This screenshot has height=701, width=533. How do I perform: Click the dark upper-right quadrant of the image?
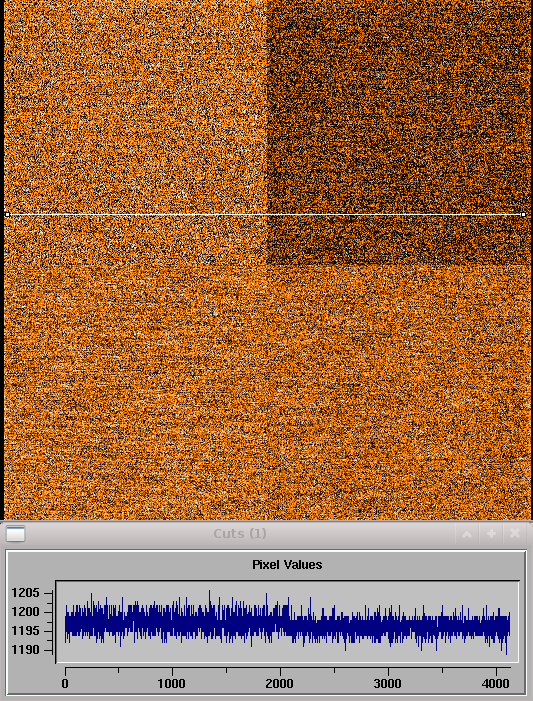tap(398, 130)
